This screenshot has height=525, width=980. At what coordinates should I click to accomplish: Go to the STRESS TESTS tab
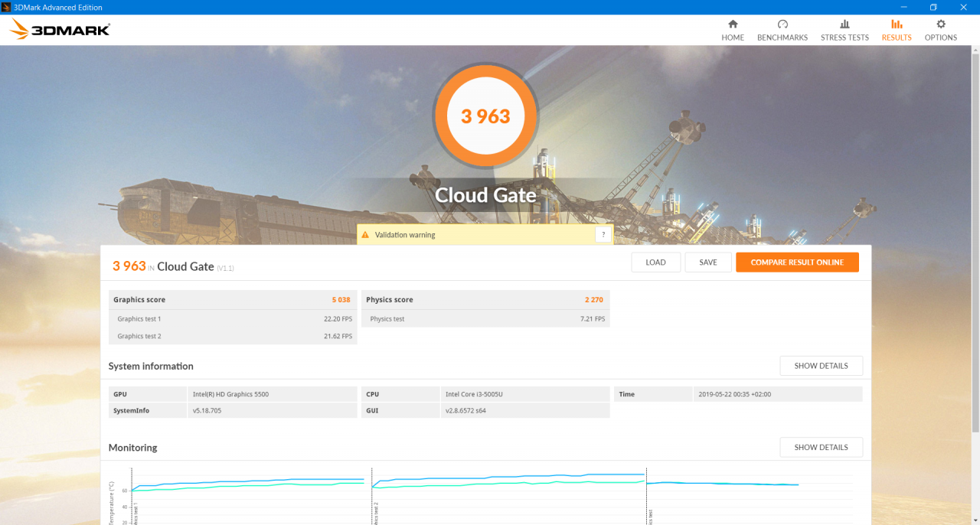coord(844,30)
